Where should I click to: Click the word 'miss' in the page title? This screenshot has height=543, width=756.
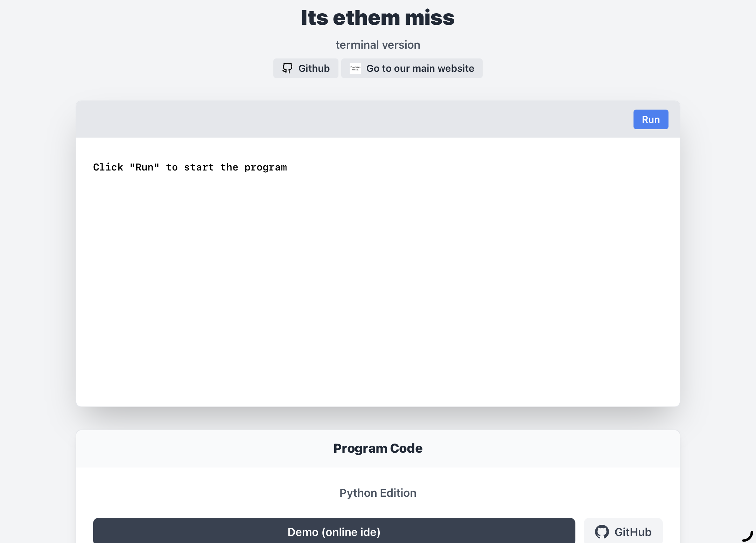click(429, 18)
